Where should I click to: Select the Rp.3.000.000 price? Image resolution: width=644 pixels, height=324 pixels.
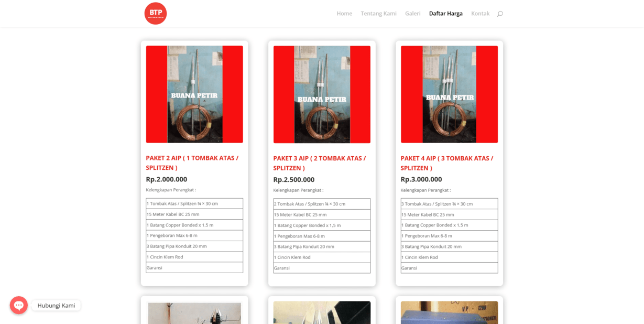(421, 179)
